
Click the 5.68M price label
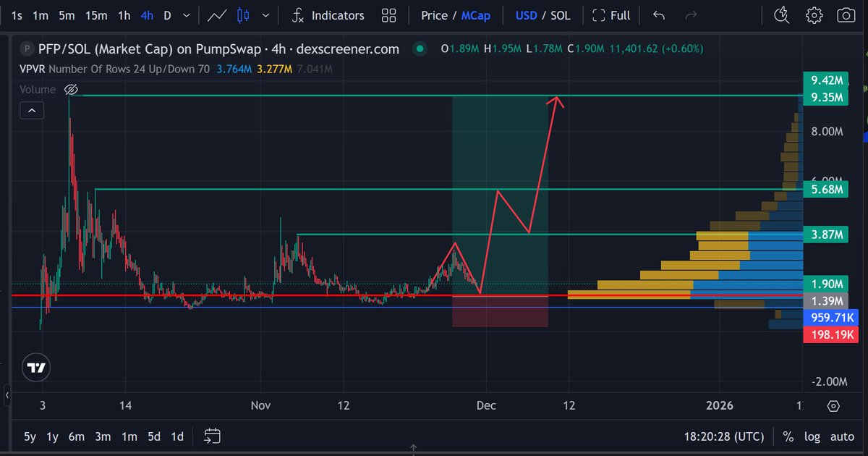coord(826,190)
